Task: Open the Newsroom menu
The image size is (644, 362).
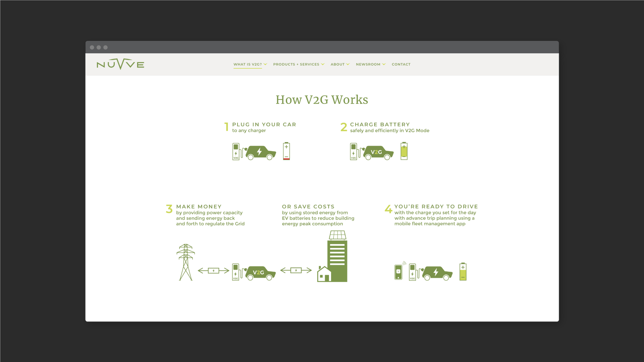Action: [368, 64]
